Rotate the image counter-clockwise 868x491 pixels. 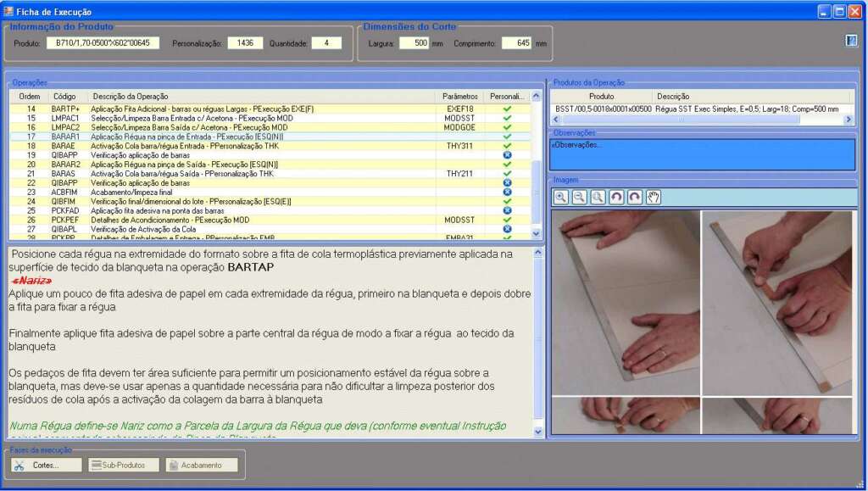coord(616,197)
